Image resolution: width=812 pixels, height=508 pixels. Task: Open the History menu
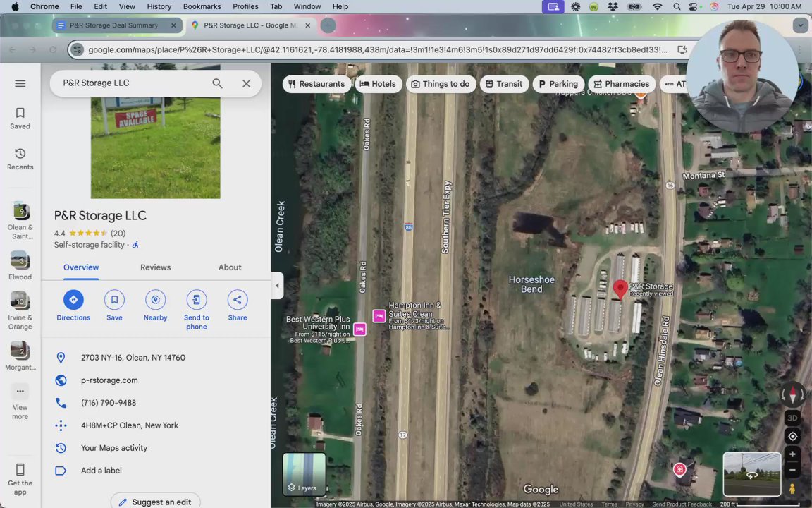click(159, 7)
